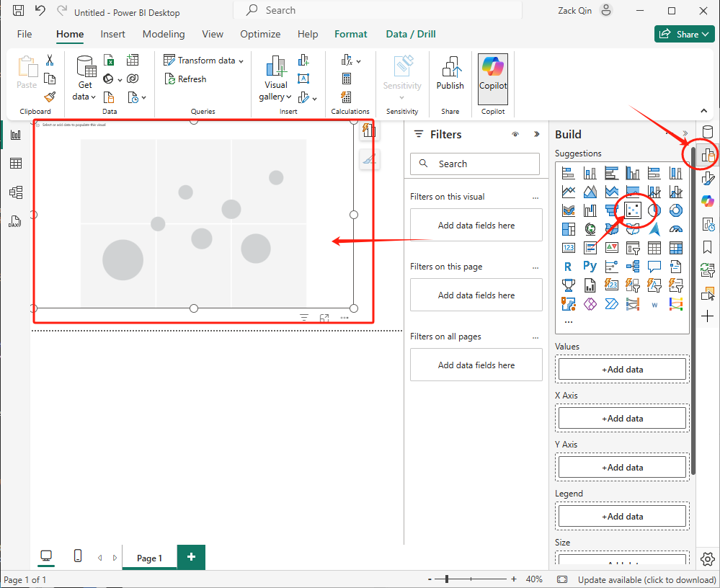Viewport: 720px width, 588px height.
Task: Open the Bookmarks pane icon
Action: coord(708,247)
